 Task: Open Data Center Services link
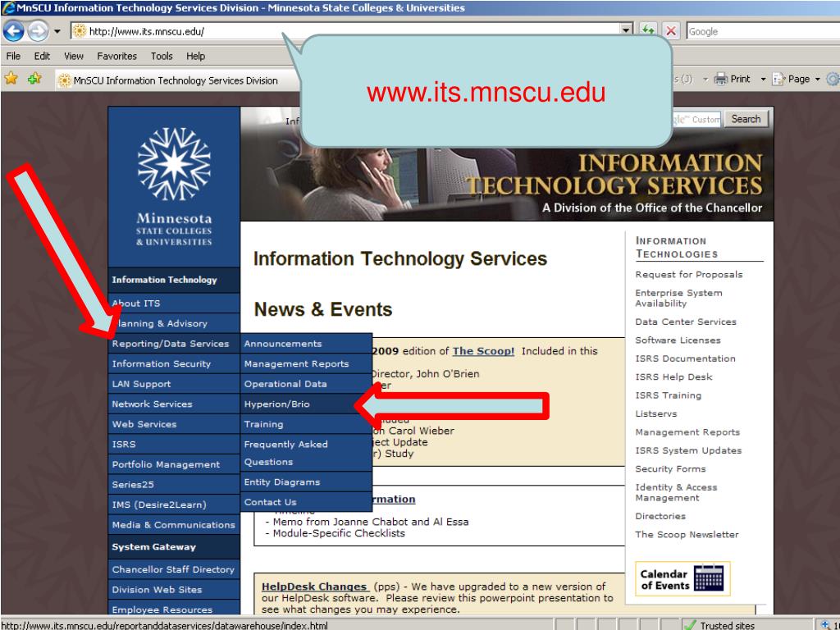click(686, 322)
